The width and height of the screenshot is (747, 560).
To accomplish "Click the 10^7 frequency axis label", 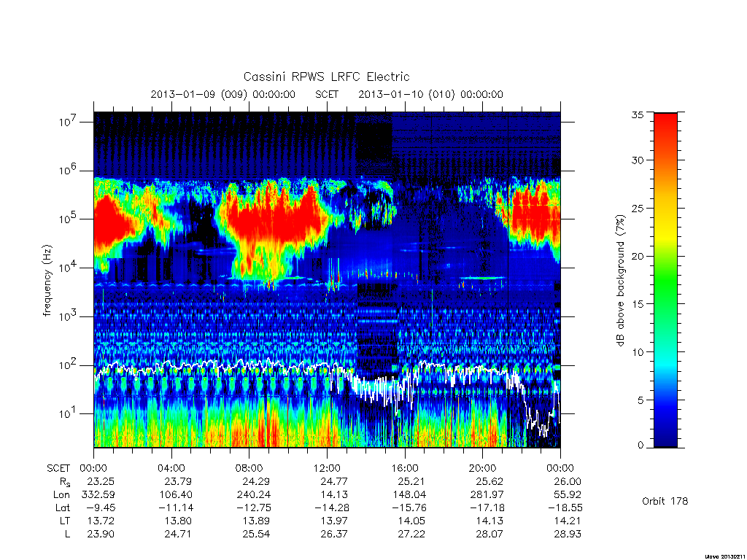I will coord(68,121).
